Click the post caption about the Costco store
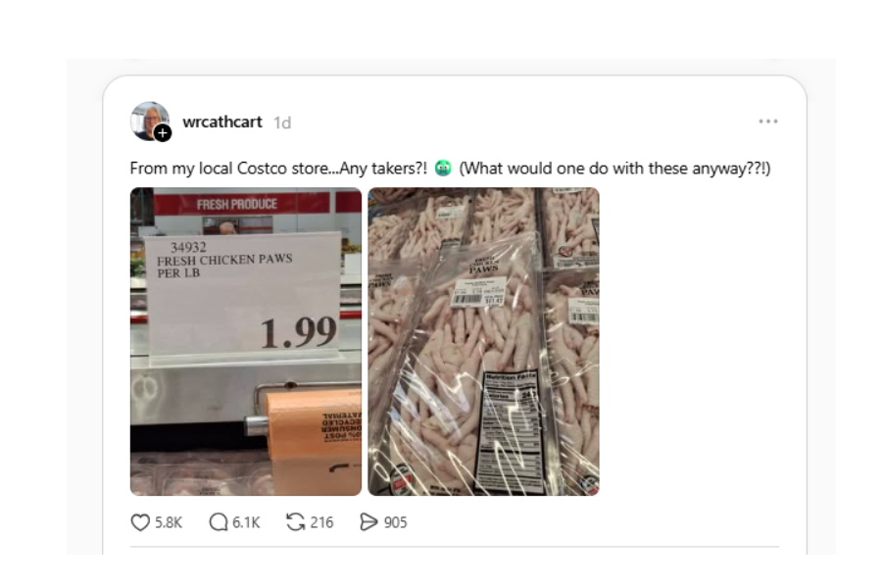The width and height of the screenshot is (882, 588). [x=450, y=169]
